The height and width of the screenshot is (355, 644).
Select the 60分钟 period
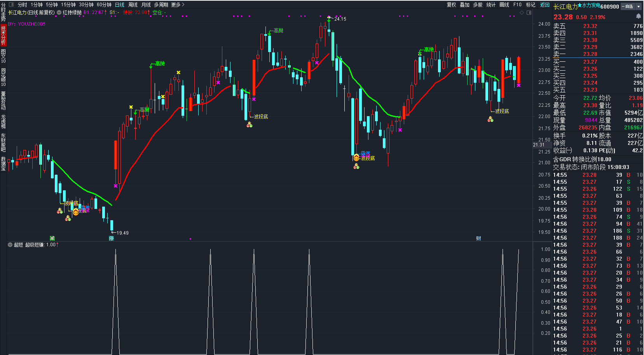point(104,5)
